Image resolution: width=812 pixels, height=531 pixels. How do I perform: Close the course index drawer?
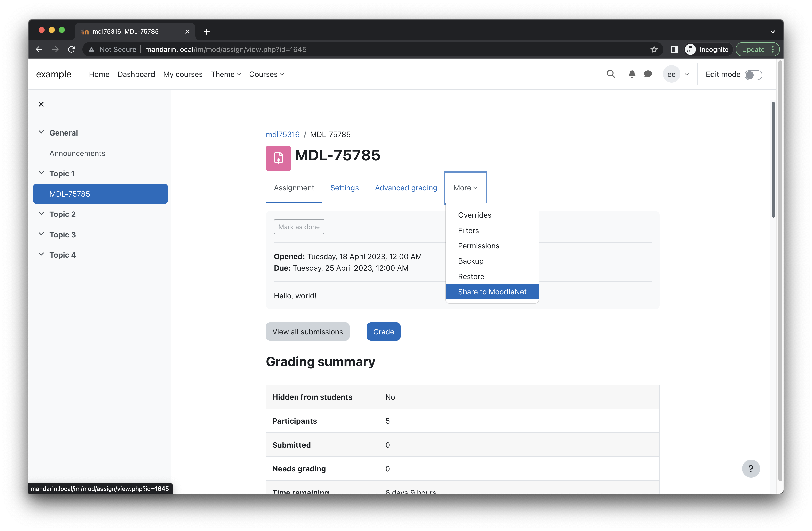coord(41,104)
